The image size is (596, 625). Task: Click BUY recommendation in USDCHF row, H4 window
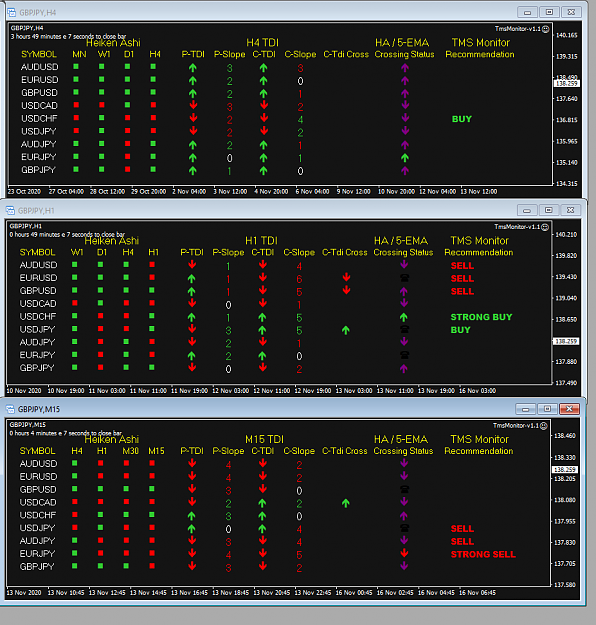point(462,119)
